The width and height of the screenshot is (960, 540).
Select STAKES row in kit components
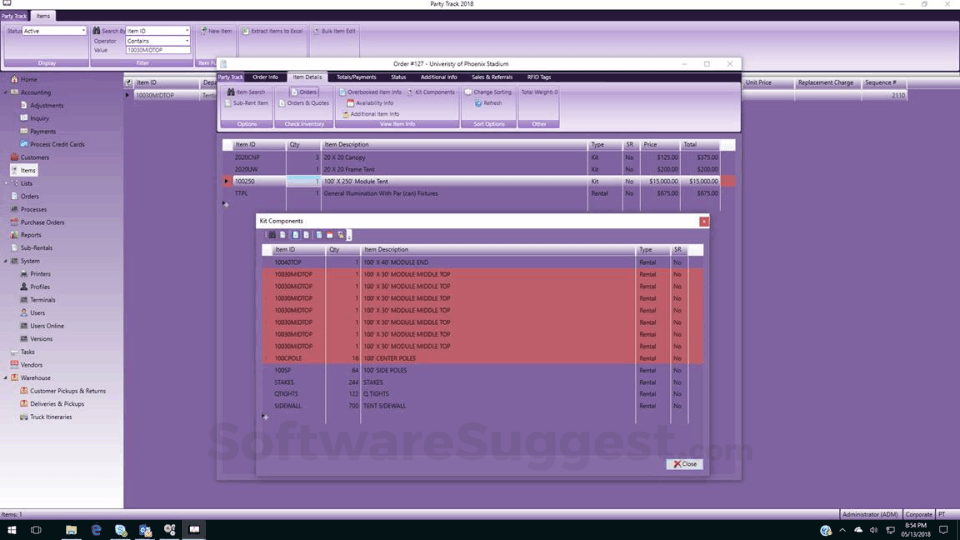coord(482,382)
